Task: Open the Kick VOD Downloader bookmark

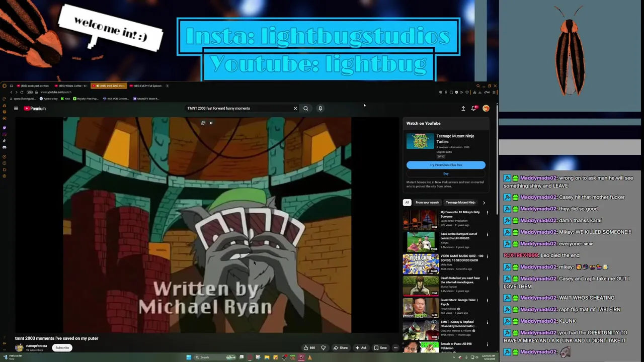Action: (x=116, y=99)
